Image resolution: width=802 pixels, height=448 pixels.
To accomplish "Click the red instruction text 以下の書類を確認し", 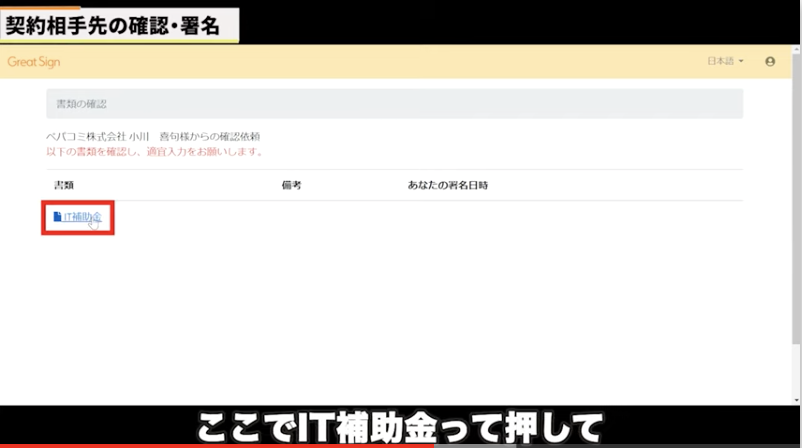I will 155,152.
